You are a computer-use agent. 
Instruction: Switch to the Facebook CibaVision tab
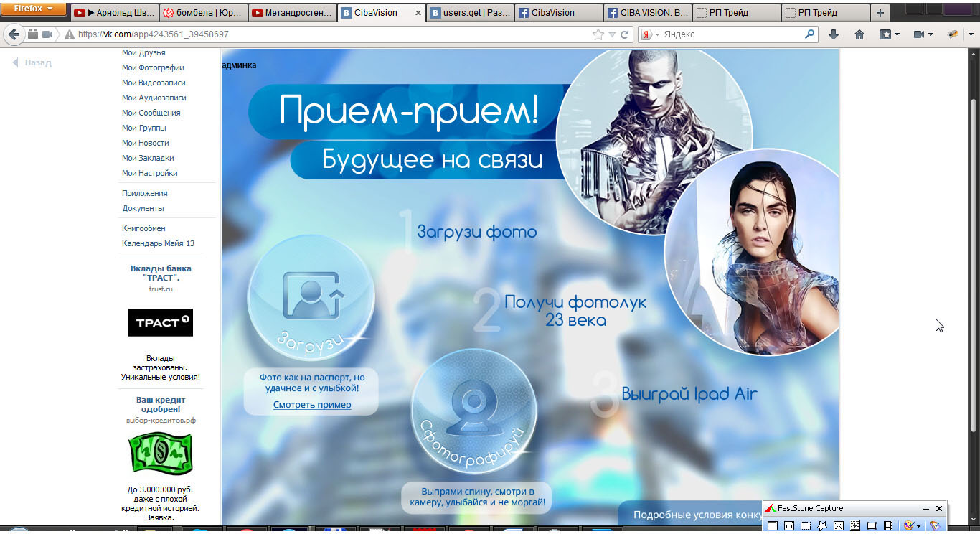click(x=559, y=13)
